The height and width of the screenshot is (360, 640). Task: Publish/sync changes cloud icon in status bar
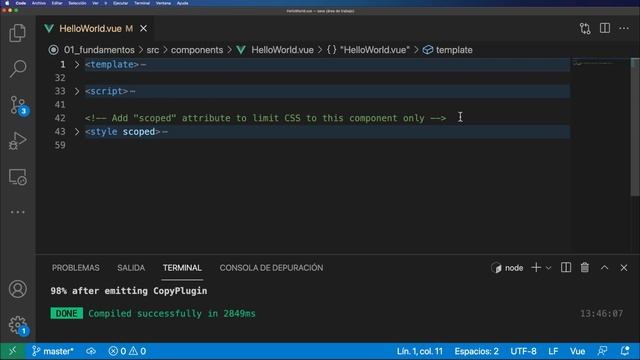tap(91, 351)
